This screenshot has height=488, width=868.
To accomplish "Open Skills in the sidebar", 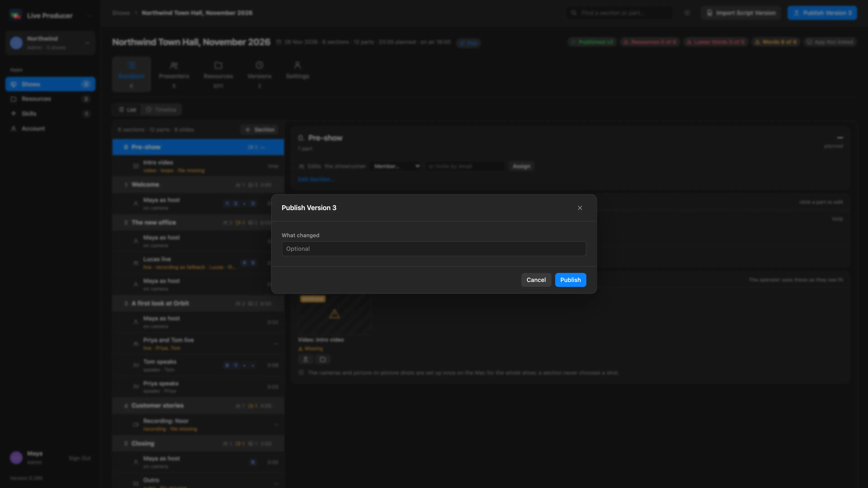I will click(x=50, y=114).
